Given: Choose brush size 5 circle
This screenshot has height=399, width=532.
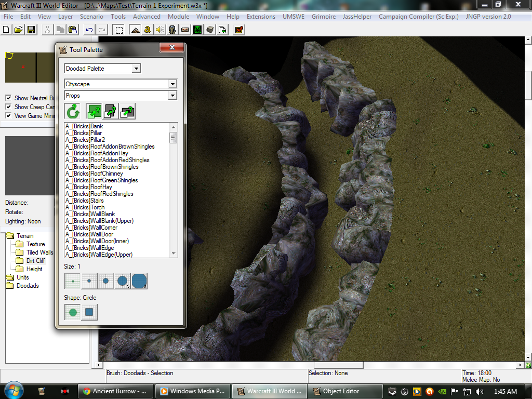Looking at the screenshot, I should pyautogui.click(x=123, y=281).
